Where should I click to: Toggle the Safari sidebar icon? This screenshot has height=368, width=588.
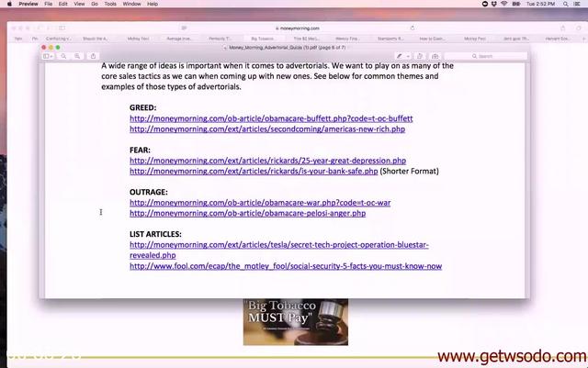(62, 28)
